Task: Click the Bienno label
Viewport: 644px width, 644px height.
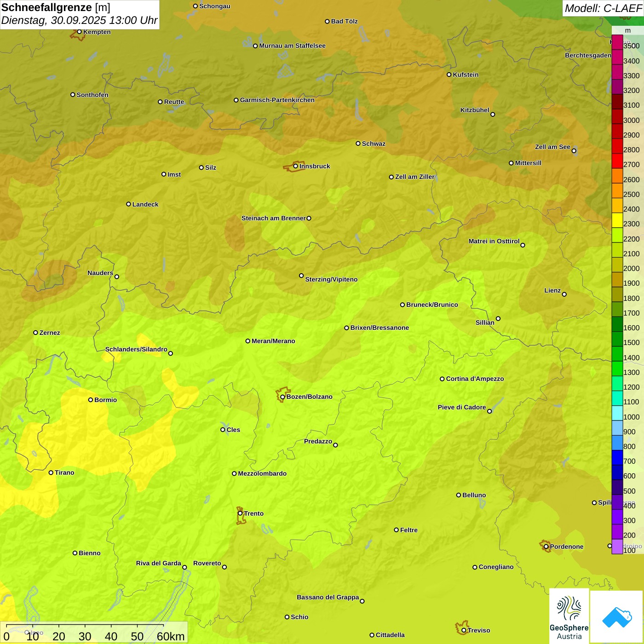Action: click(x=89, y=553)
